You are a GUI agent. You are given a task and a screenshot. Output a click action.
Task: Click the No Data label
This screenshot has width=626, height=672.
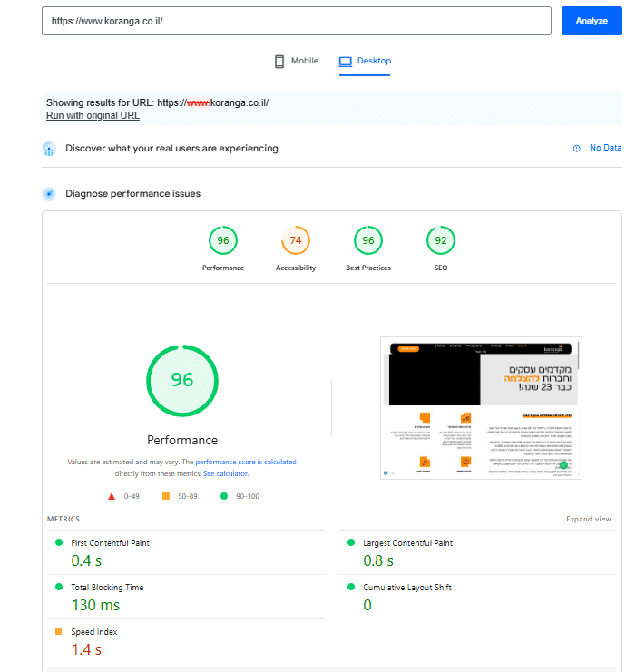(x=605, y=148)
